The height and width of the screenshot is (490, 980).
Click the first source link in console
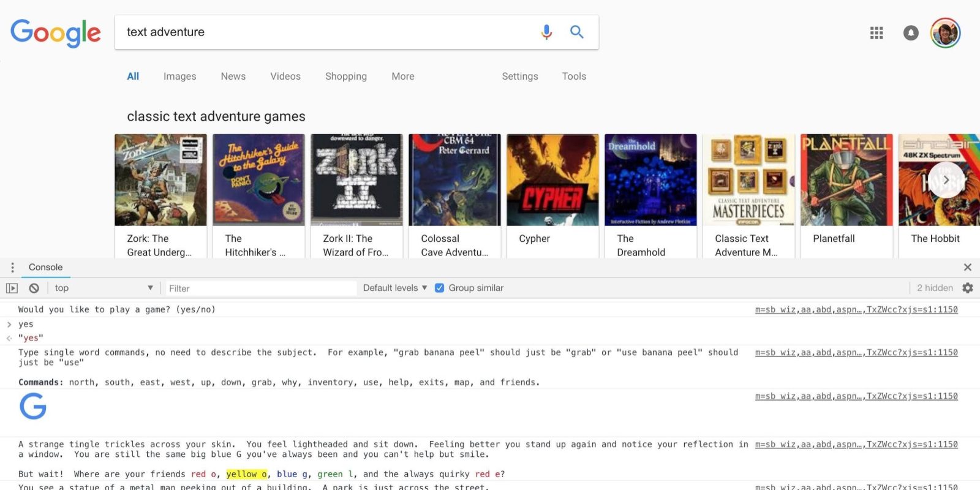(856, 310)
